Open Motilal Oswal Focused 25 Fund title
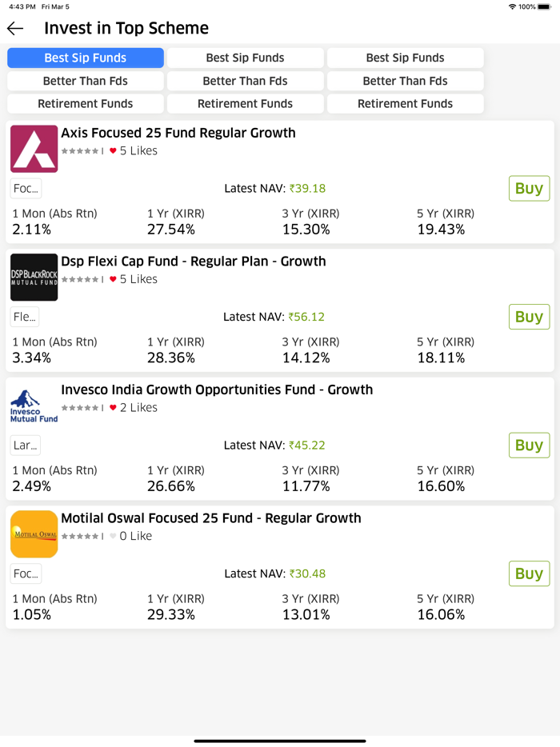This screenshot has width=560, height=747. tap(211, 517)
